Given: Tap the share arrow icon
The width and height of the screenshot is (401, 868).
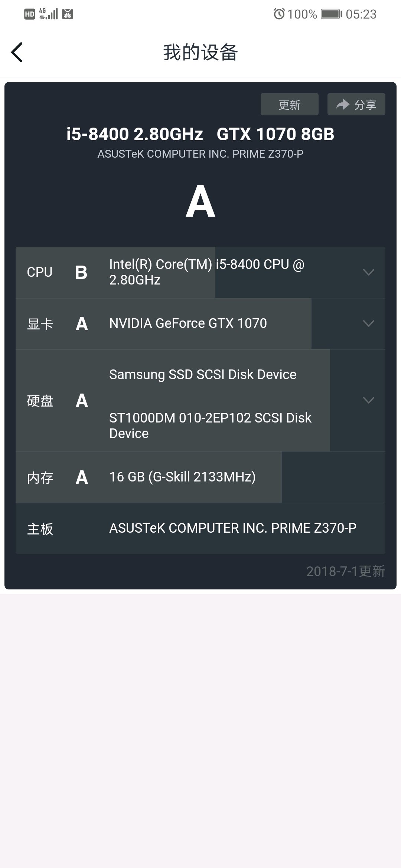Looking at the screenshot, I should (x=343, y=104).
